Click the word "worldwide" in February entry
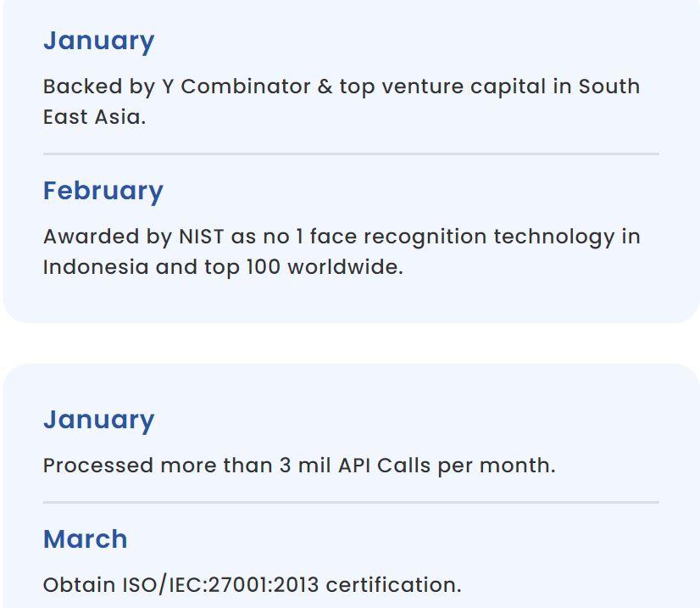Screen dimensions: 700x608 pyautogui.click(x=345, y=267)
